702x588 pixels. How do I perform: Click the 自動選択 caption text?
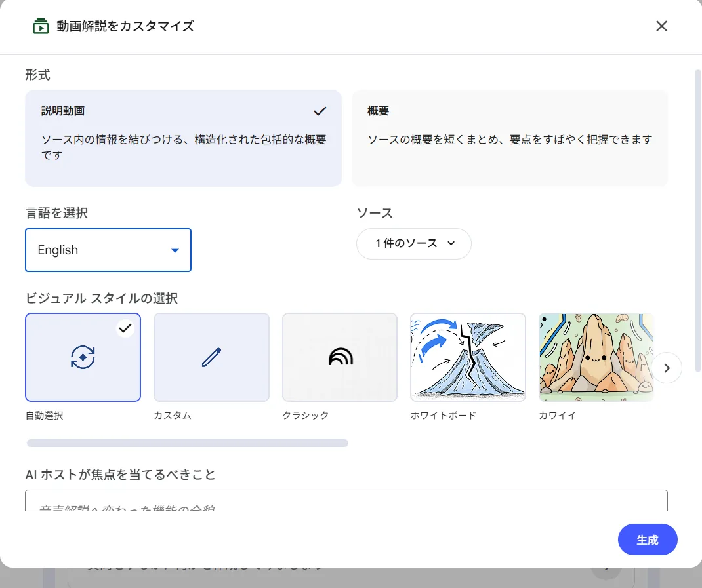tap(45, 415)
